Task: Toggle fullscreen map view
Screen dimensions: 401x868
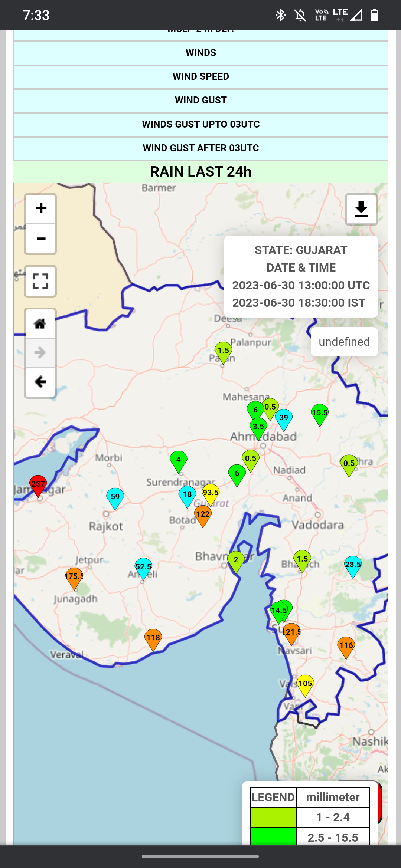Action: 40,282
